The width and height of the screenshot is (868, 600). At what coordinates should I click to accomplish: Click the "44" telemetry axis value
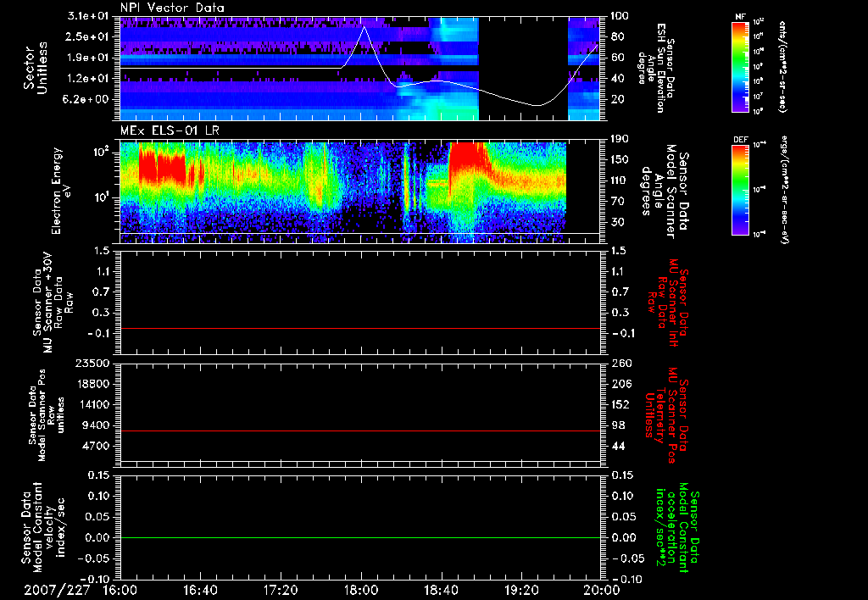coord(617,446)
